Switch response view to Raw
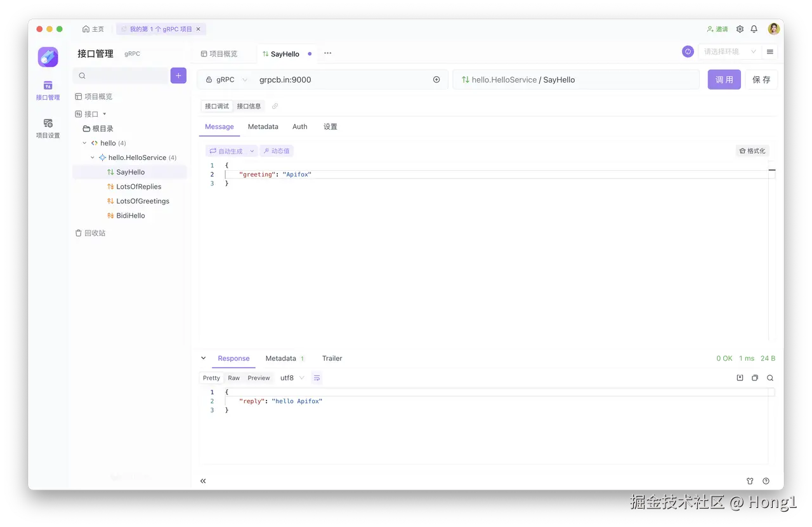 (234, 378)
